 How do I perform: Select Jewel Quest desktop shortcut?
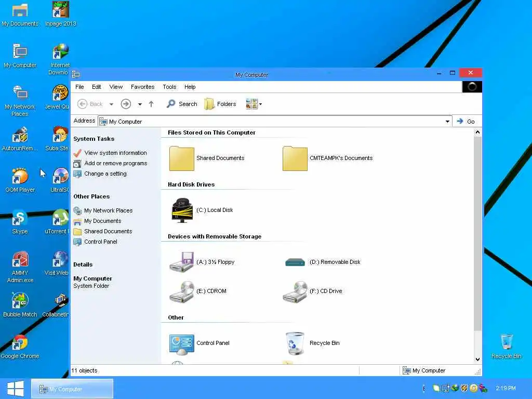pyautogui.click(x=58, y=97)
